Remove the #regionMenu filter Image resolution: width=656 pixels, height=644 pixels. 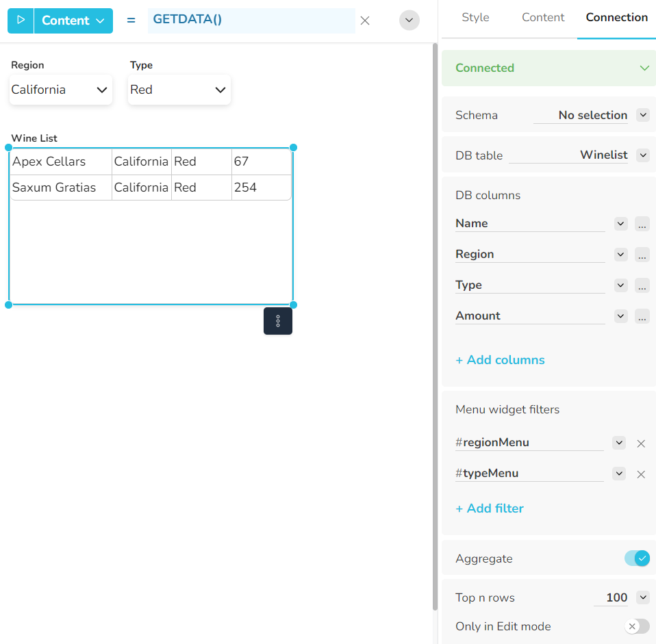coord(641,443)
